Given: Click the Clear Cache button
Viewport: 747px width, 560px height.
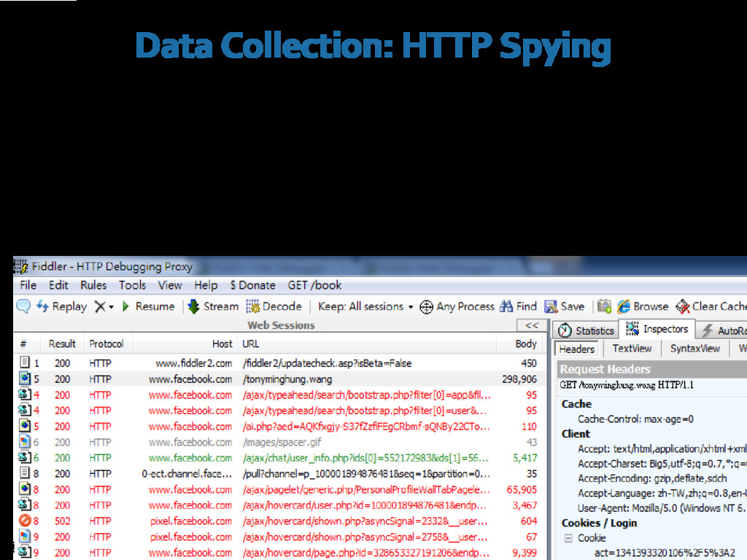Looking at the screenshot, I should pyautogui.click(x=711, y=307).
